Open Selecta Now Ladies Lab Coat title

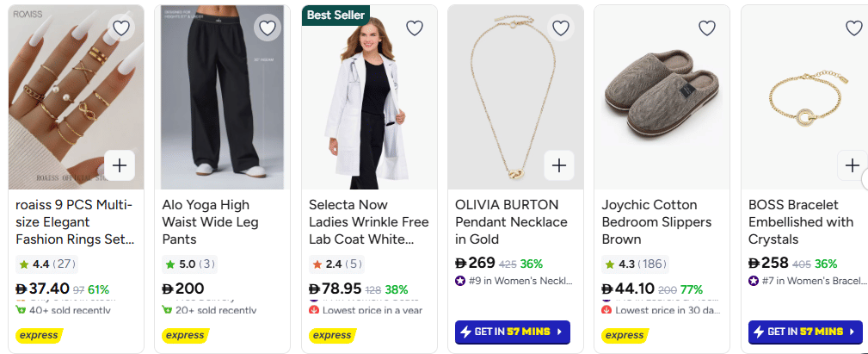[x=368, y=222]
